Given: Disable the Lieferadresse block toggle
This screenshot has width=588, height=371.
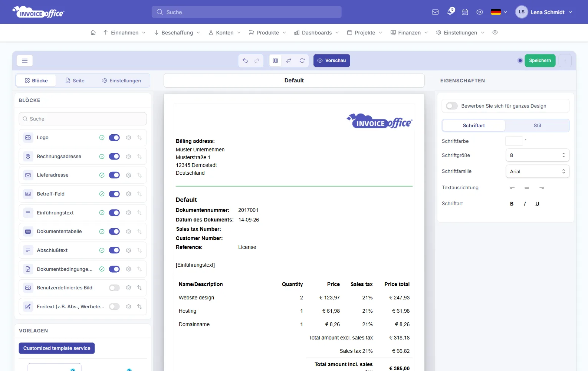Looking at the screenshot, I should click(x=114, y=175).
